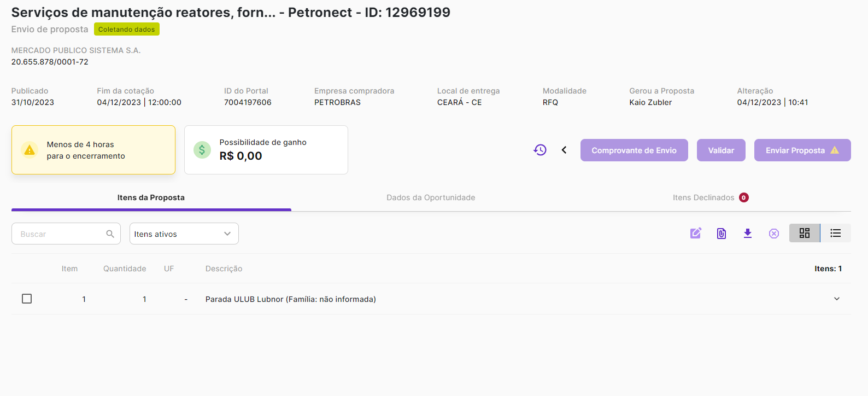Switch to list view

(836, 233)
